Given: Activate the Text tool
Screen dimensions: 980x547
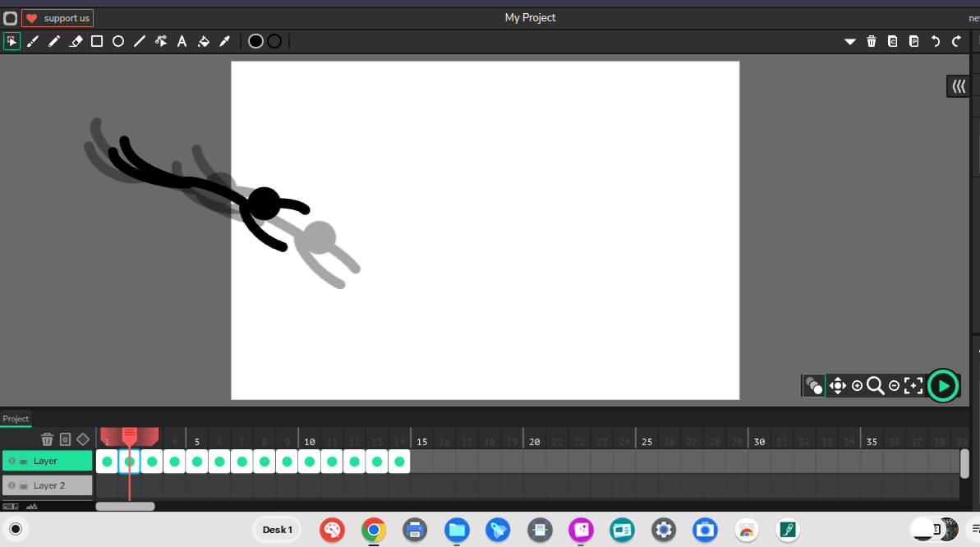Looking at the screenshot, I should click(x=182, y=41).
